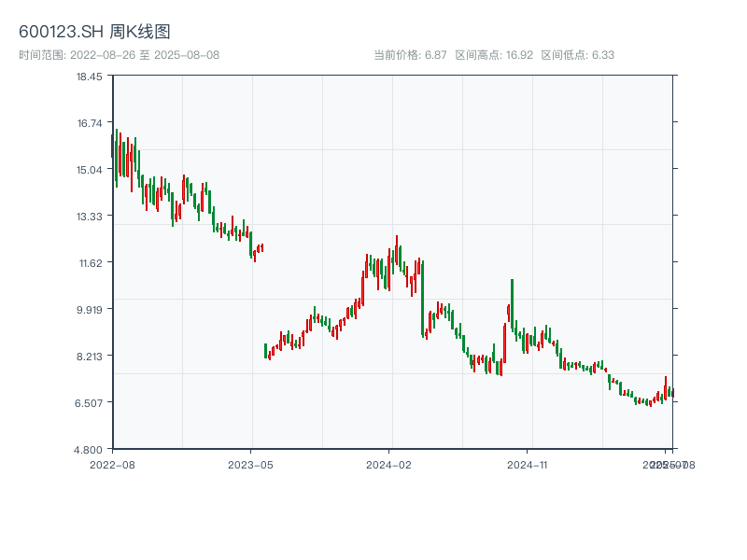The width and height of the screenshot is (747, 560).
Task: Click the 当前价格 6.87 label
Action: point(410,55)
